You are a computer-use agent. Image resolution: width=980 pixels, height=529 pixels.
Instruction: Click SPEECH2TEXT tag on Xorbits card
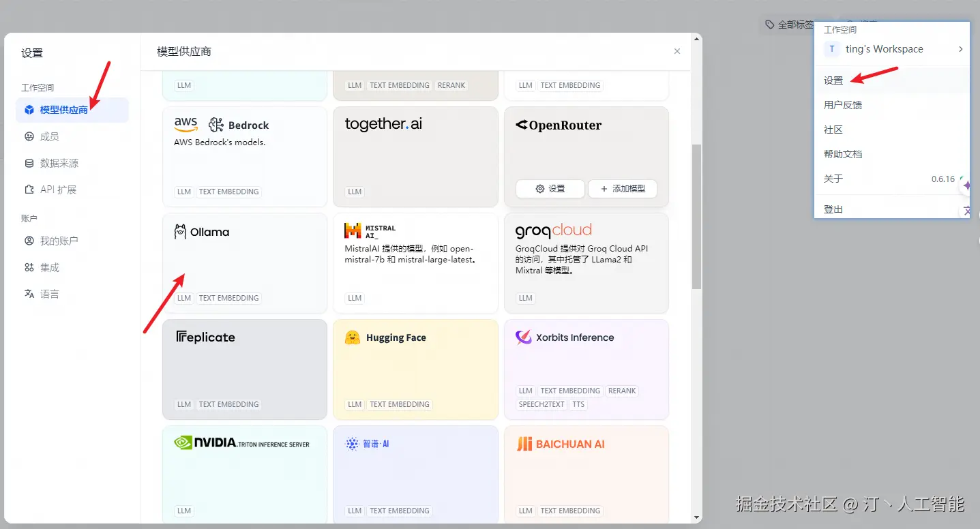point(541,404)
